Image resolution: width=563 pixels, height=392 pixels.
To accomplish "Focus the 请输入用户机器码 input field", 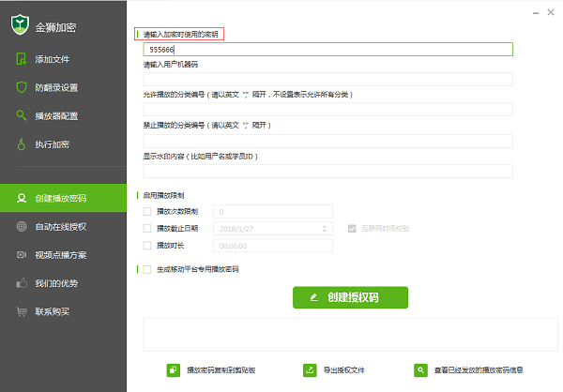I will click(x=327, y=80).
